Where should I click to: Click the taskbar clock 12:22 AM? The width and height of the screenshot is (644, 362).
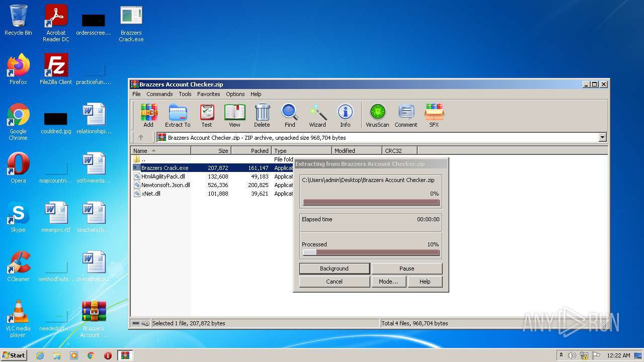(618, 355)
